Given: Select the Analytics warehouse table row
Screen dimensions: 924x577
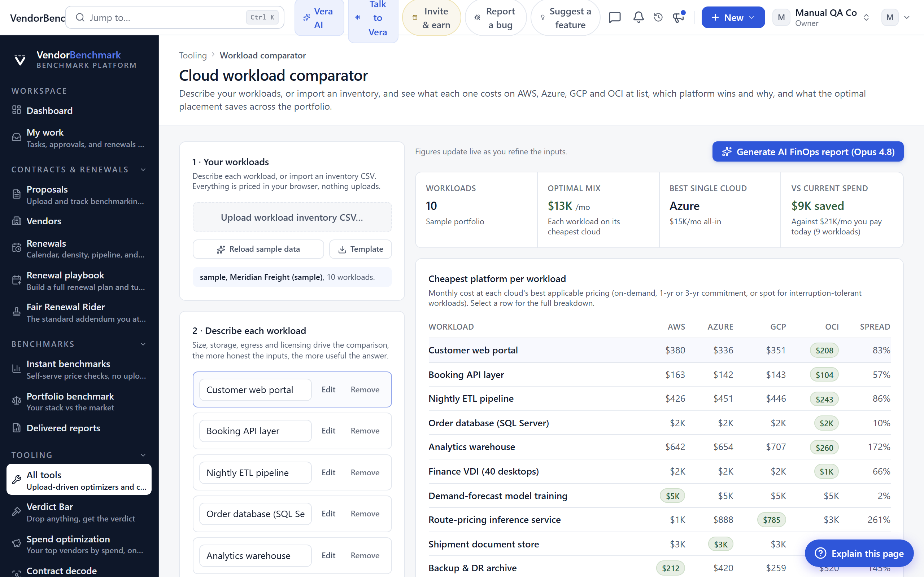Looking at the screenshot, I should (659, 447).
